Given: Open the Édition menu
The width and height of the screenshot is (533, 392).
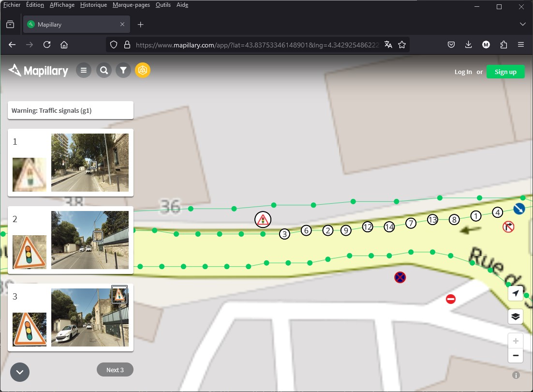Looking at the screenshot, I should 35,5.
